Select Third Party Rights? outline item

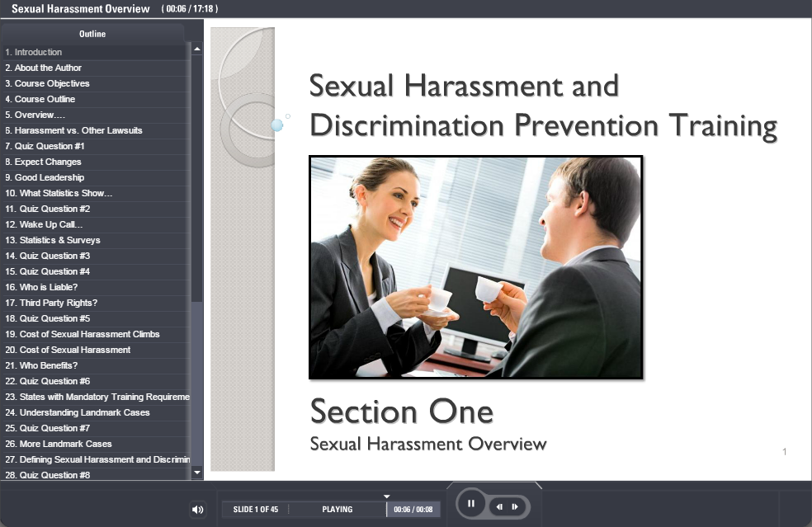pos(58,303)
